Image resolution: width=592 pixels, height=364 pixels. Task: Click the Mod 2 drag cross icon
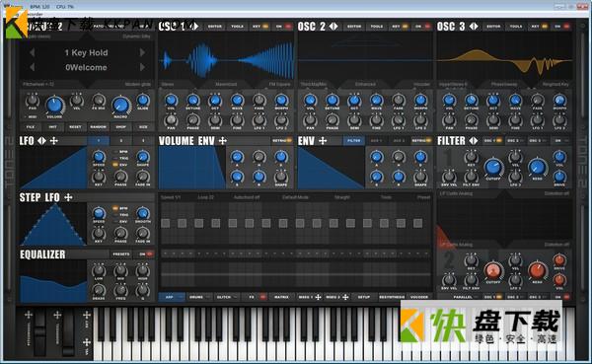(345, 297)
